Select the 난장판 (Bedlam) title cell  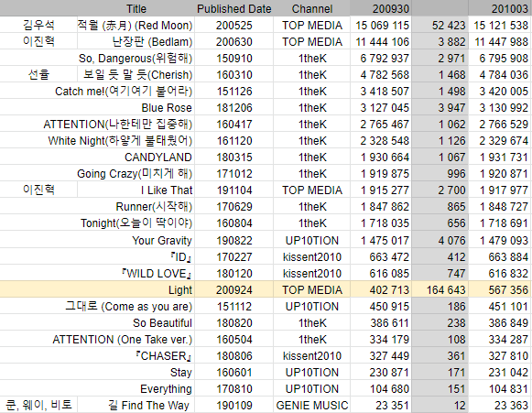pyautogui.click(x=152, y=41)
